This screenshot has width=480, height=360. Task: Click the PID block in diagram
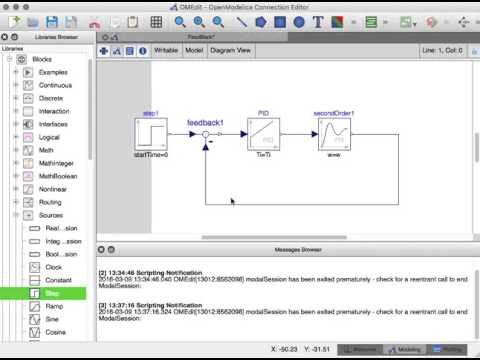[x=263, y=134]
